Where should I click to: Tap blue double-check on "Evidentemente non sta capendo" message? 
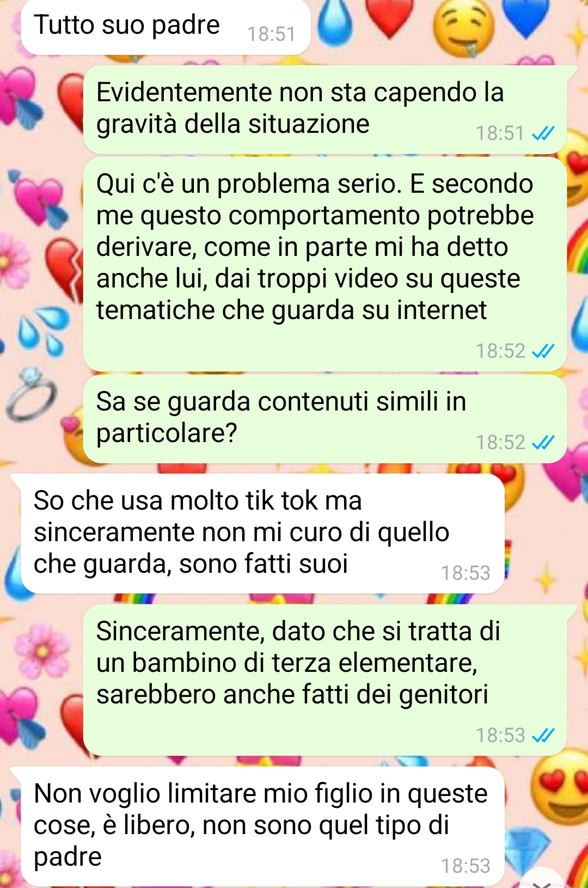click(x=543, y=133)
